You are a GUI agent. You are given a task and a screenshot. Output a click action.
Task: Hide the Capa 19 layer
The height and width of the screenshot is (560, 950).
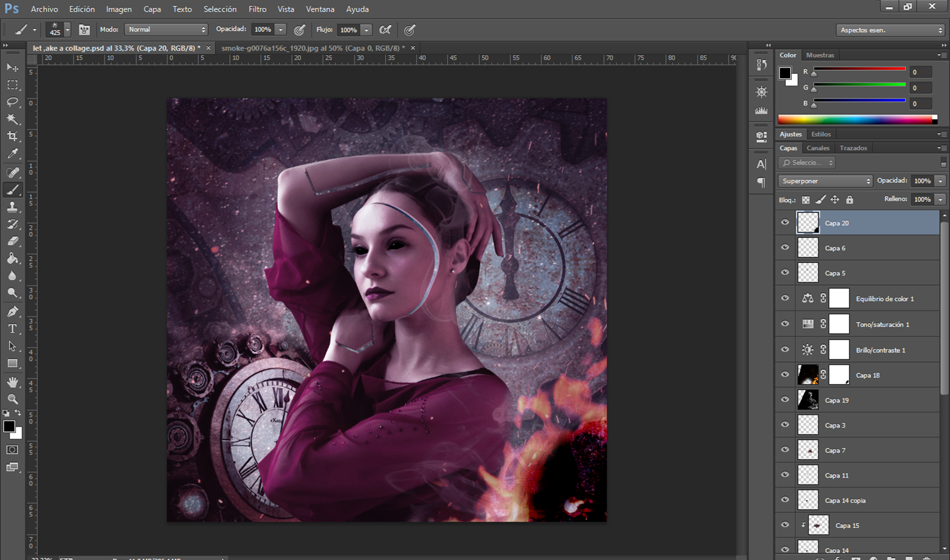point(785,400)
